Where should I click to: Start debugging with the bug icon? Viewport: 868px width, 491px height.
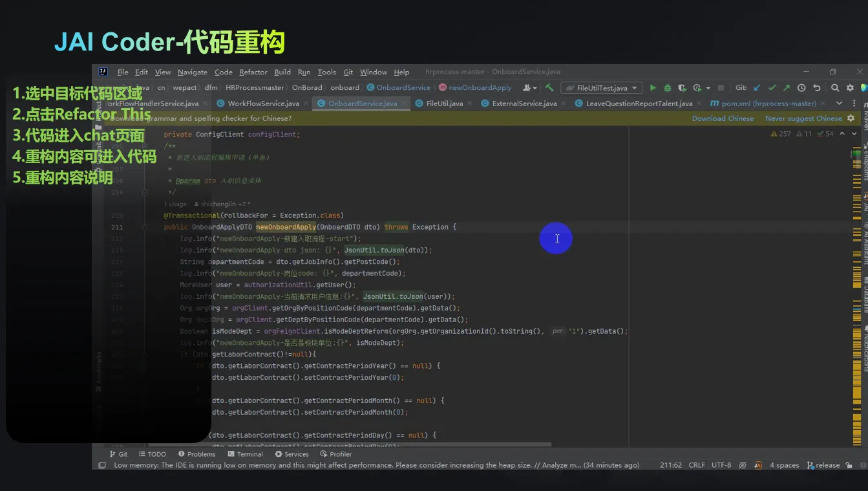tap(668, 87)
